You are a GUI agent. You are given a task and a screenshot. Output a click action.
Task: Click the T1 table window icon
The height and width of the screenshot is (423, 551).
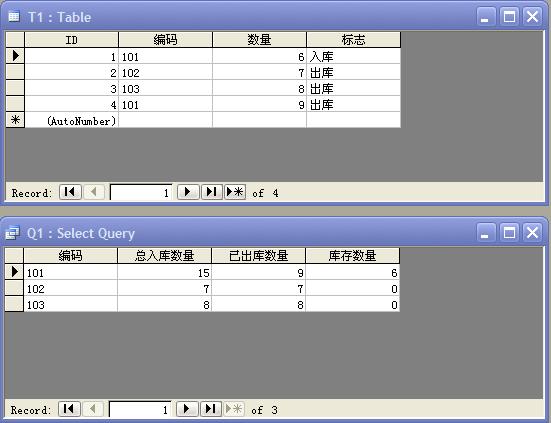pyautogui.click(x=14, y=17)
